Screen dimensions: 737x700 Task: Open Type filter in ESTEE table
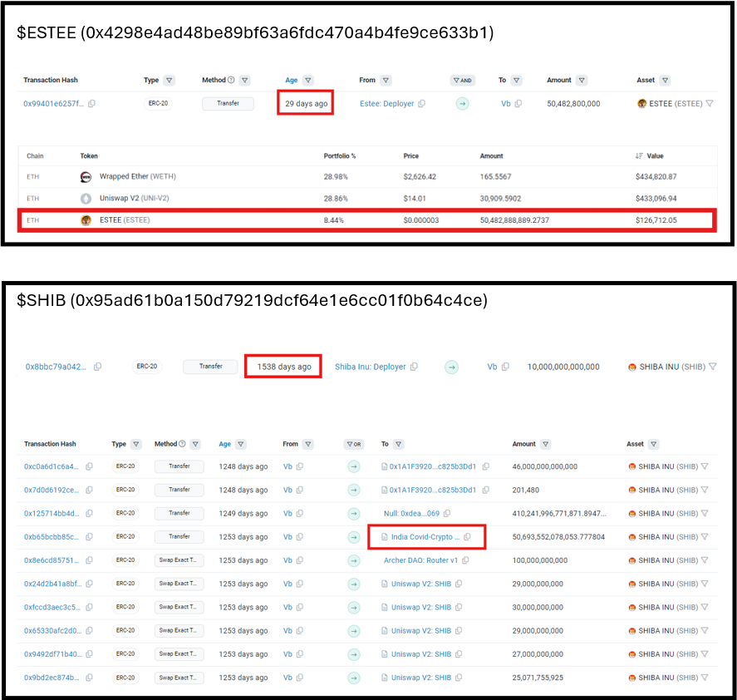tap(170, 81)
